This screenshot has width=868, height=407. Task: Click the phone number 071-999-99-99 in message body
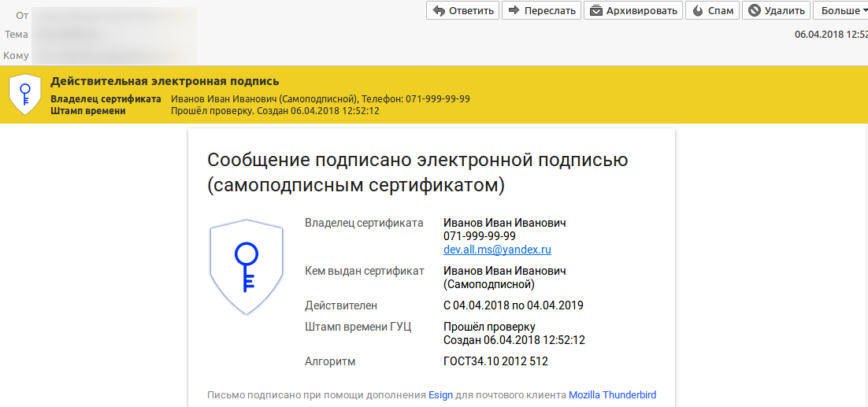pyautogui.click(x=480, y=236)
